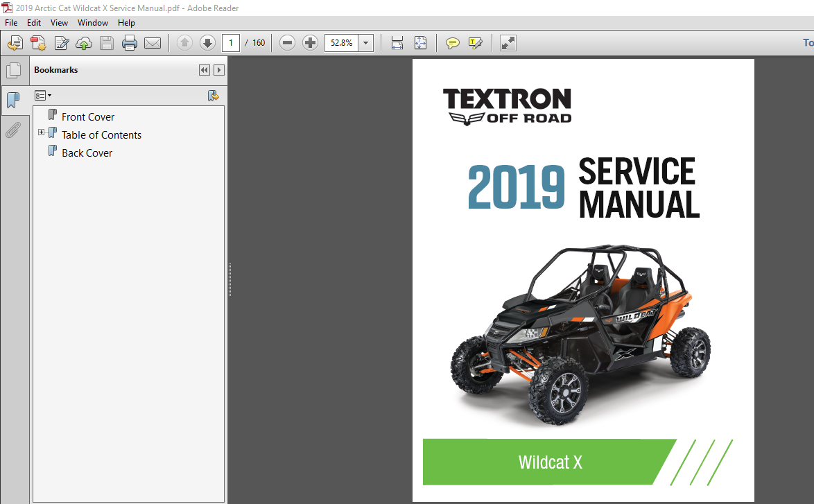Expand the Table of Contents bookmark

(41, 133)
